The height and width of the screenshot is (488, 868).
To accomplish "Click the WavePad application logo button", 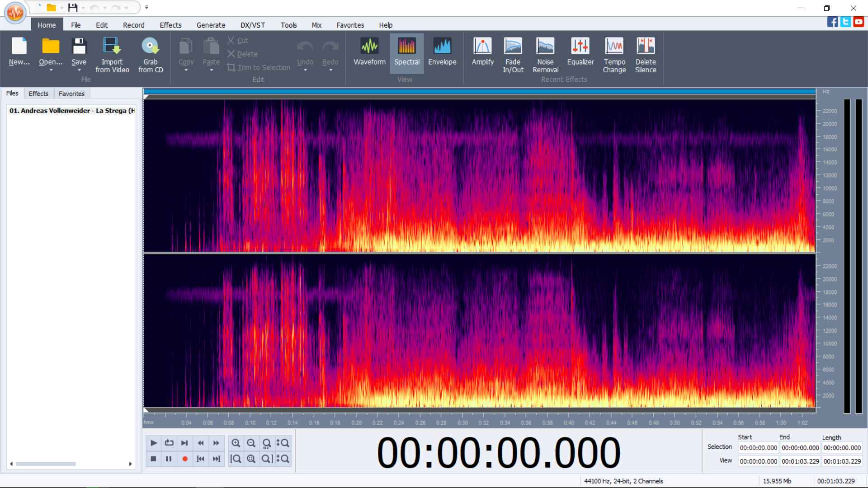I will pyautogui.click(x=15, y=13).
